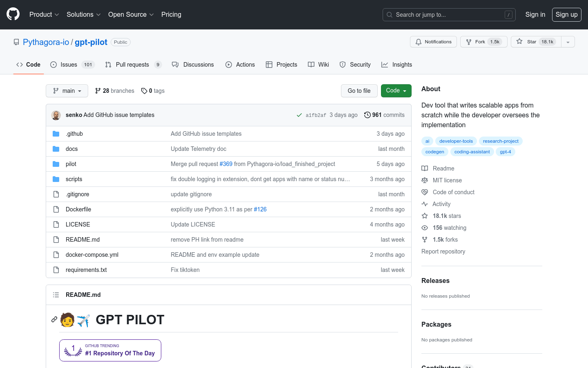Click the green commit status checkmark
Viewport: 588px width, 368px height.
coord(299,115)
